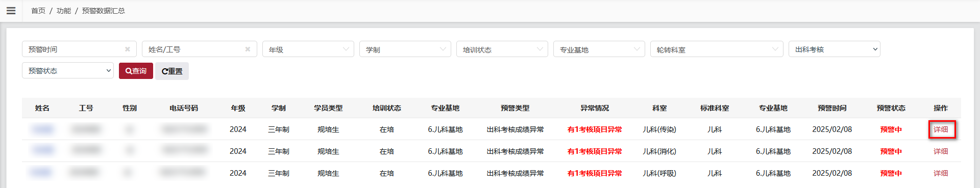Click the 电话号码 column header
Screen dimensions: 980x188
184,108
